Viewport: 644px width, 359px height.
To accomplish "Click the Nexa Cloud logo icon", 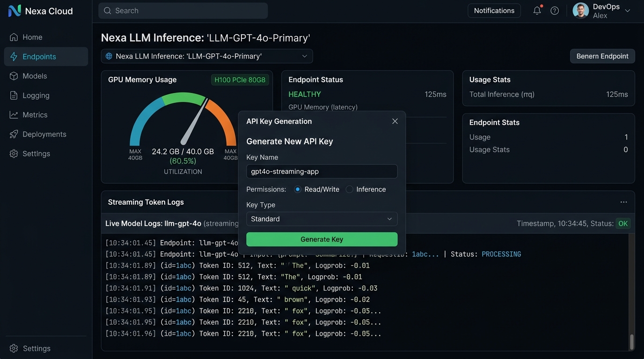I will pyautogui.click(x=15, y=11).
